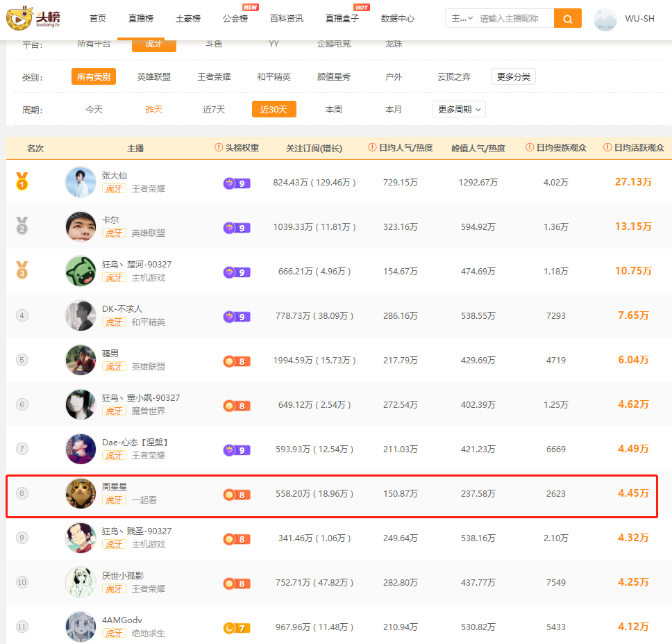Open streamer 张大仙's name link
This screenshot has width=672, height=644.
coord(115,175)
